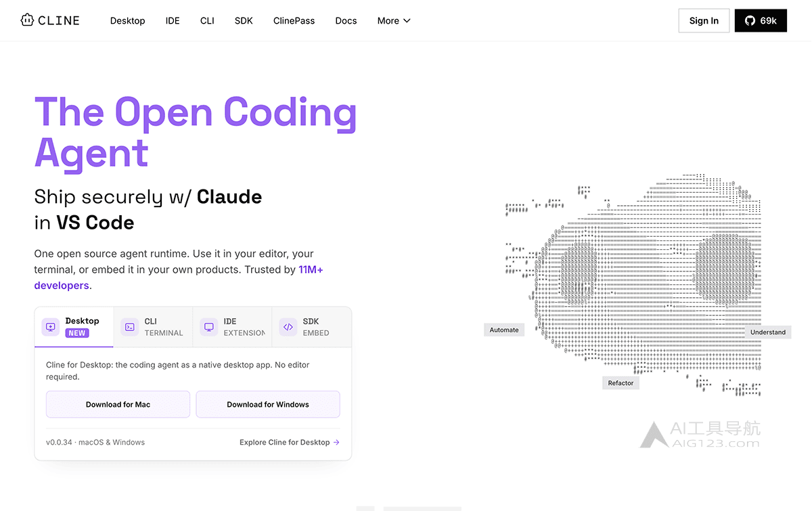Viewport: 812px width, 511px height.
Task: Click the IDE monitor icon
Action: pos(209,327)
